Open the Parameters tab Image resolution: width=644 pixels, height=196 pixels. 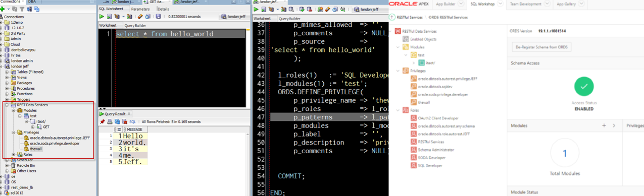coord(140,9)
